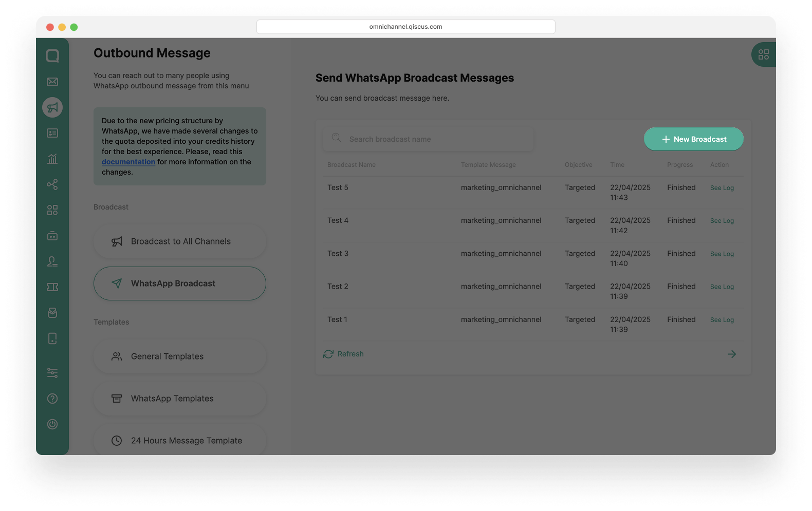Image resolution: width=812 pixels, height=511 pixels.
Task: Click the Time column header
Action: pyautogui.click(x=617, y=165)
